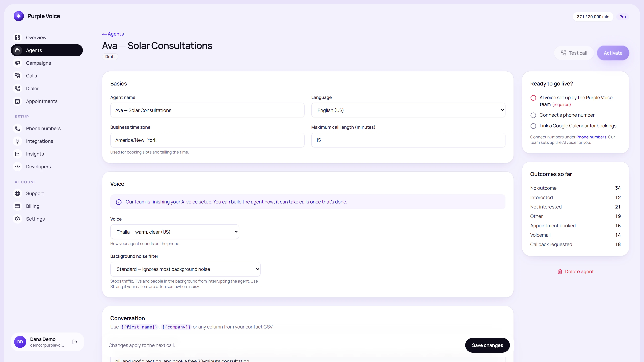Click the Business time zone field
The image size is (644, 362).
207,140
